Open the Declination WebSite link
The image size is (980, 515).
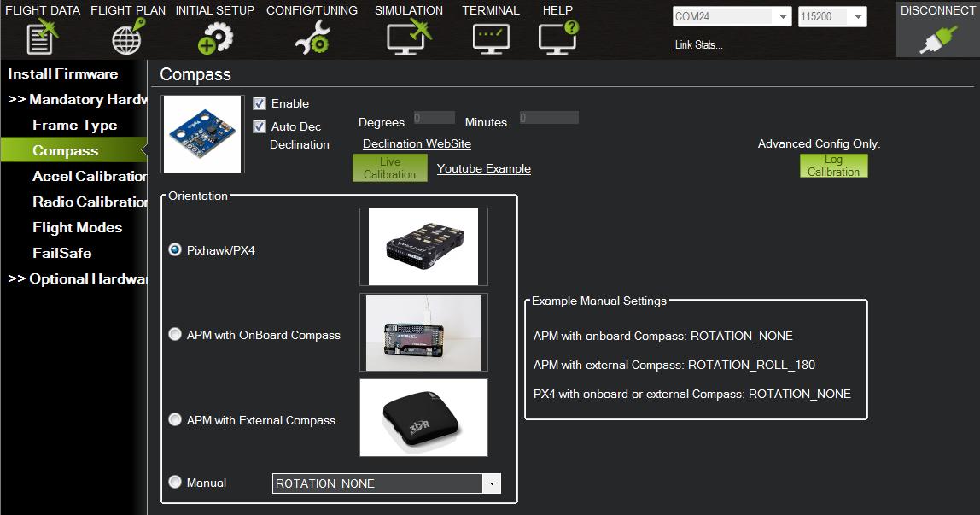(417, 144)
